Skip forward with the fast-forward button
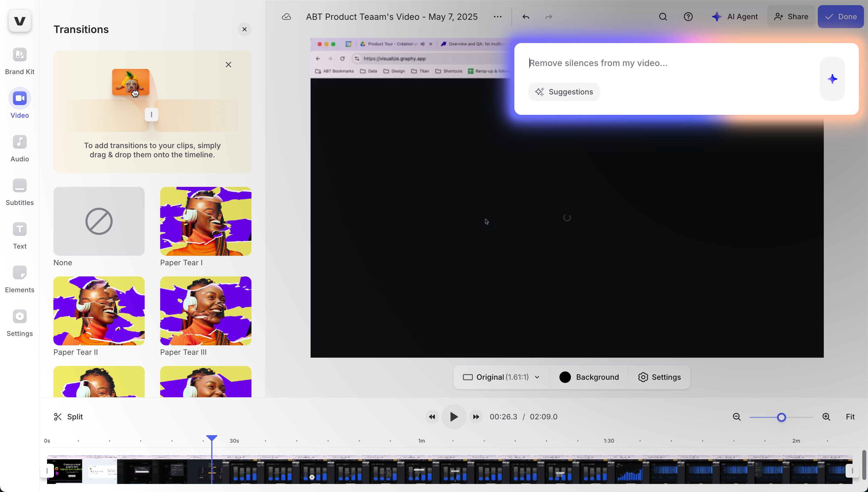 tap(476, 417)
